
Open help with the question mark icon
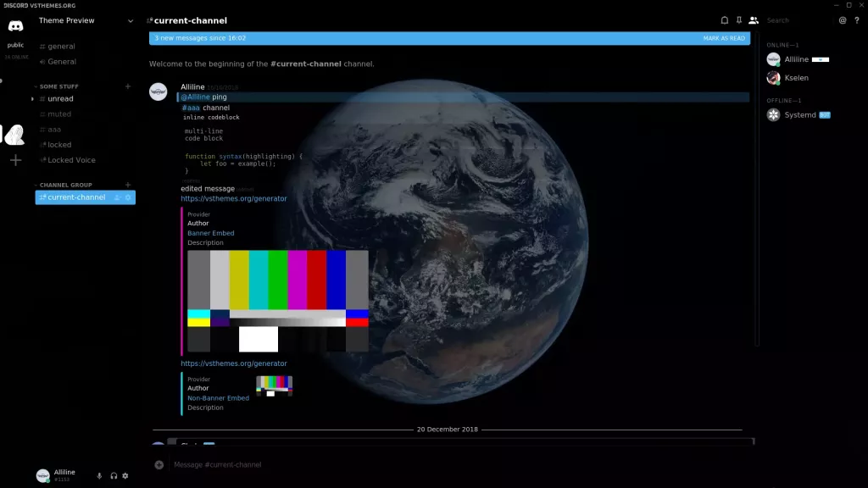click(x=858, y=19)
